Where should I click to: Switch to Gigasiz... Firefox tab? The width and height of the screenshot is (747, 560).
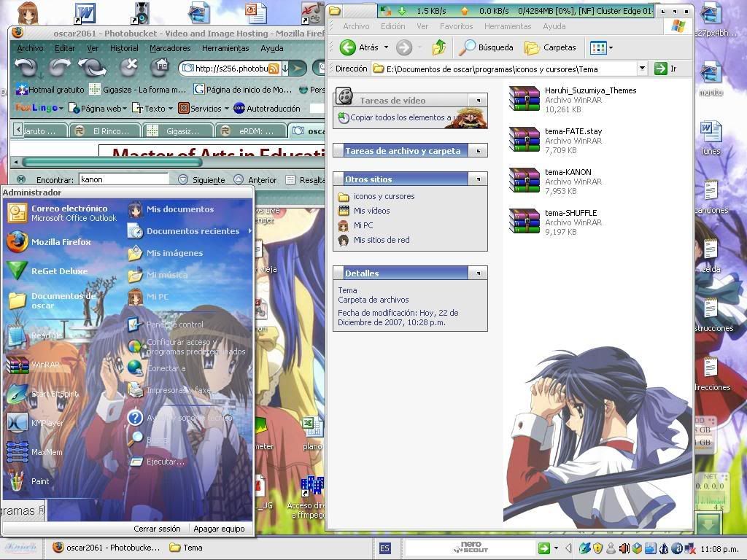point(179,131)
